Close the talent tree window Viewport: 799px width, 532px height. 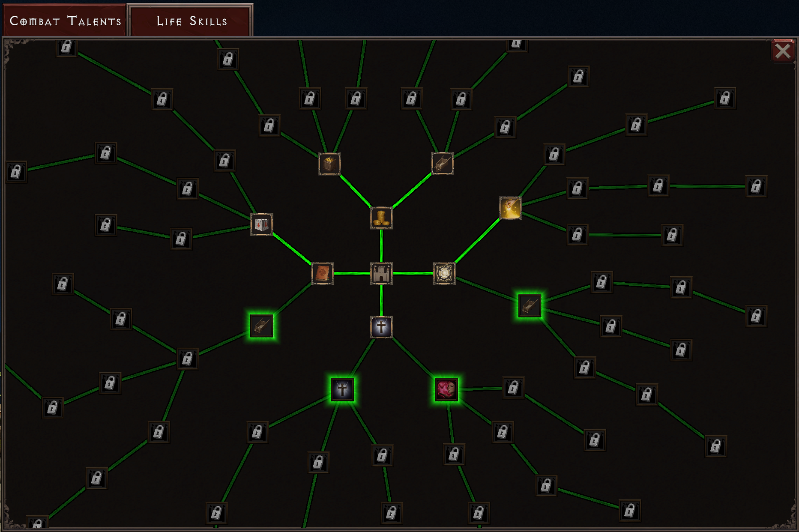pyautogui.click(x=783, y=51)
